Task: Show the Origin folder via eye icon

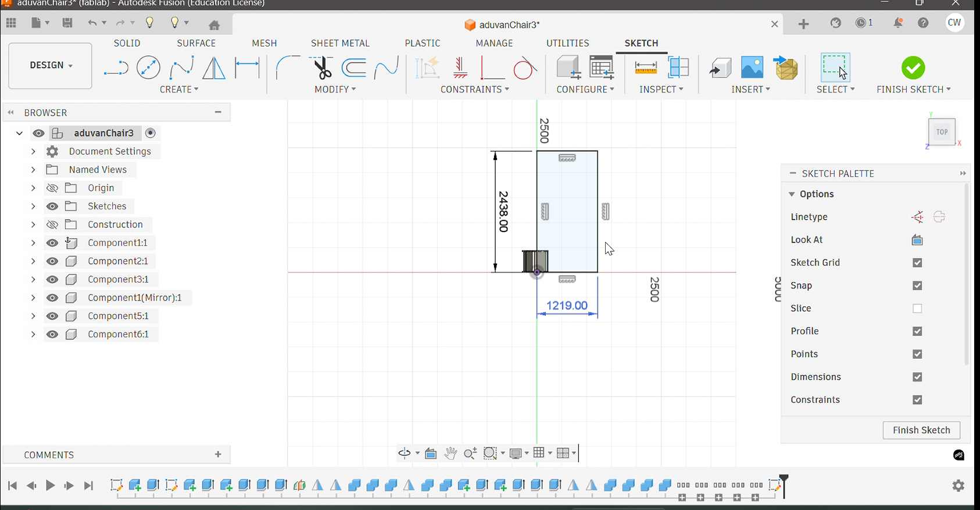Action: pyautogui.click(x=52, y=188)
